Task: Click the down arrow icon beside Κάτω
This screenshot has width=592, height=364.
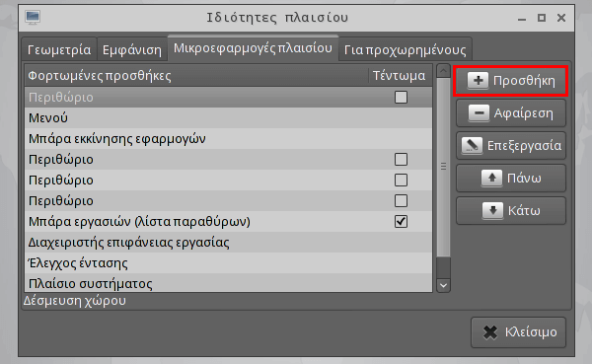Action: tap(492, 210)
